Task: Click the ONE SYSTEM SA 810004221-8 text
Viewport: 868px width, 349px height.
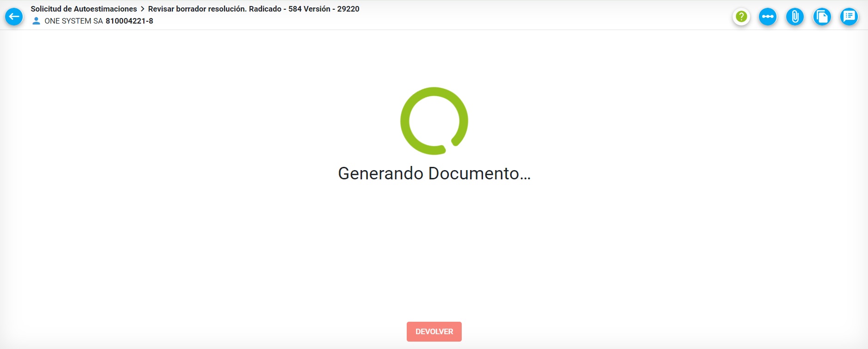Action: tap(99, 21)
